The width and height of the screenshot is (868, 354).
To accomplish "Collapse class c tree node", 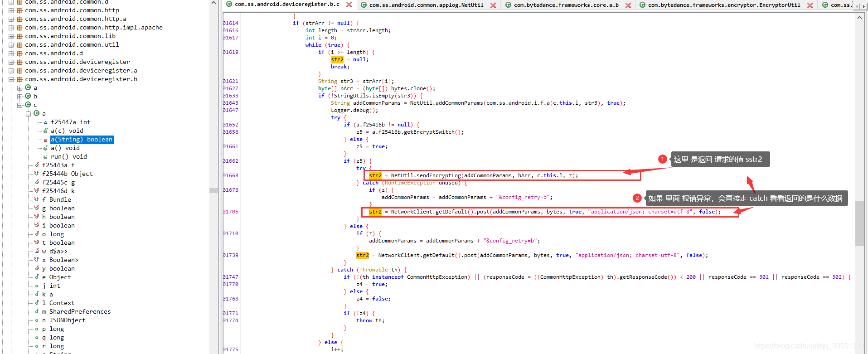I will pos(19,105).
